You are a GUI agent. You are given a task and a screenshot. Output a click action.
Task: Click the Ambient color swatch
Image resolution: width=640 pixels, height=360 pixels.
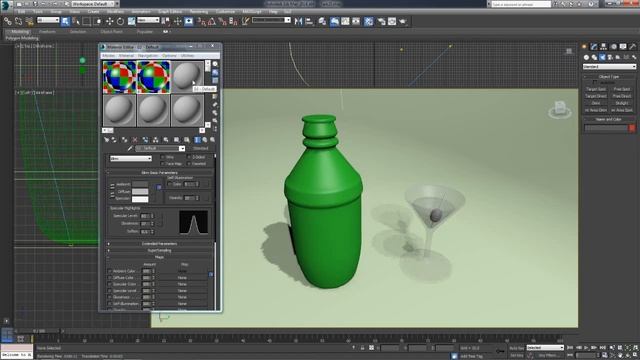(140, 184)
